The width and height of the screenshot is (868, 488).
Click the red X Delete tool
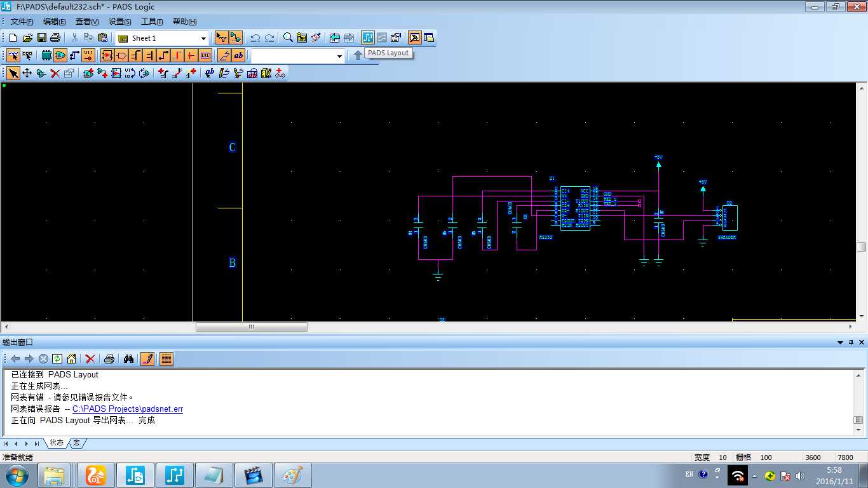(x=55, y=73)
